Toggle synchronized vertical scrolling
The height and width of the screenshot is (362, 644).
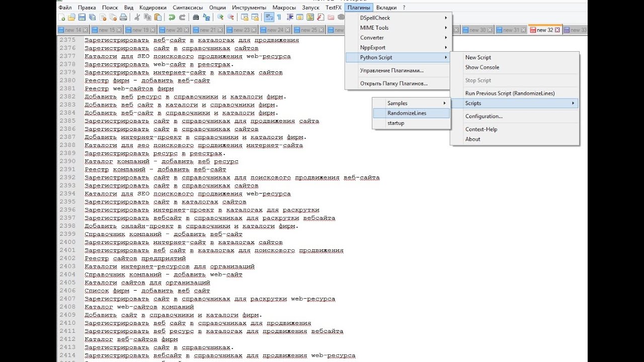pyautogui.click(x=245, y=18)
